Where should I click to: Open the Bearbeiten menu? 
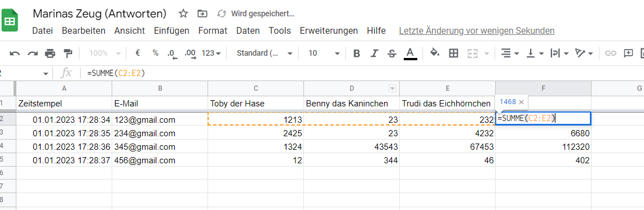(83, 31)
